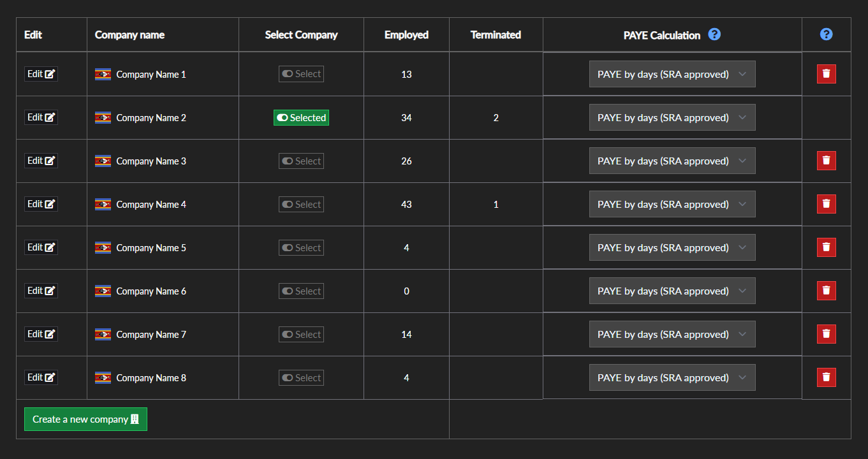
Task: Click the Company Name 5 label text
Action: coord(151,248)
